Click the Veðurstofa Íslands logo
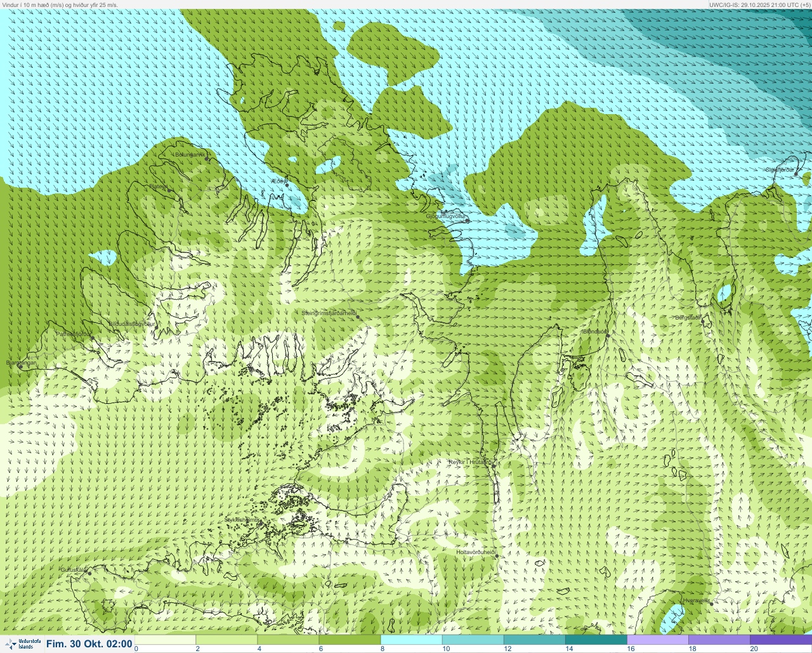The image size is (812, 653). pos(22,644)
